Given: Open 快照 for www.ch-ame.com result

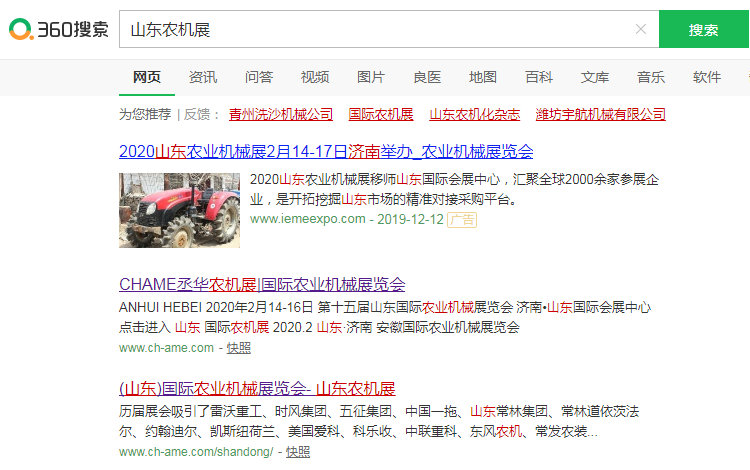Looking at the screenshot, I should [x=239, y=348].
